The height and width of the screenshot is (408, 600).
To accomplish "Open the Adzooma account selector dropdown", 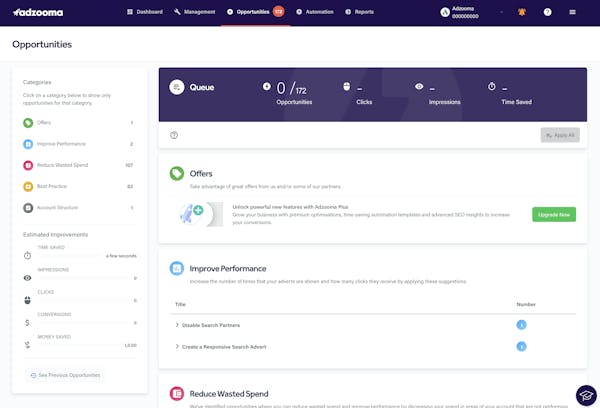I will pos(472,12).
